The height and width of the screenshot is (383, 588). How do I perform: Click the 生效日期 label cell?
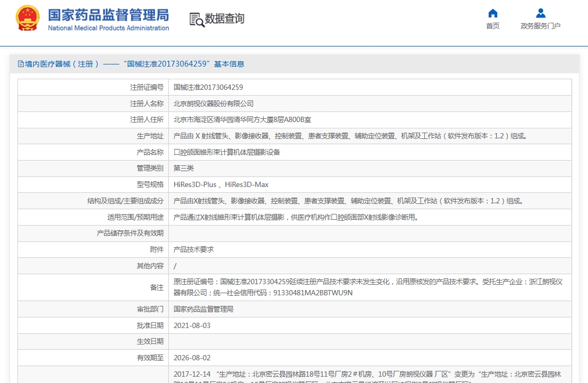click(93, 342)
